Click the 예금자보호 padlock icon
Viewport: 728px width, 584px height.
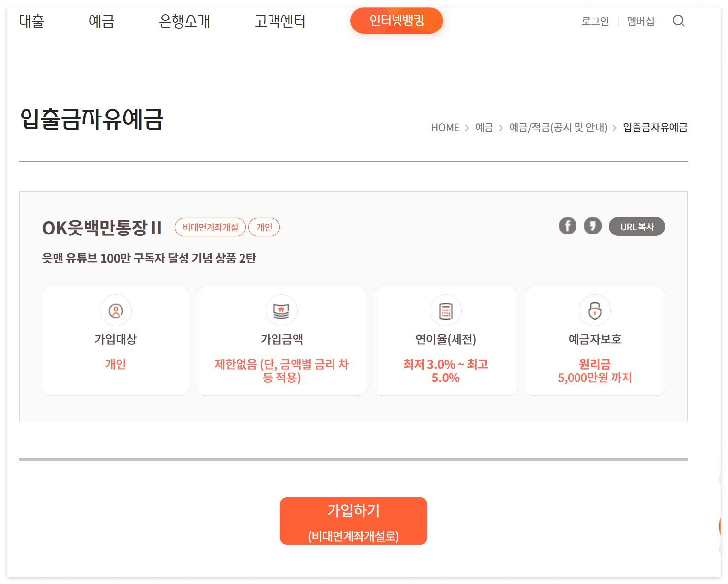[595, 310]
